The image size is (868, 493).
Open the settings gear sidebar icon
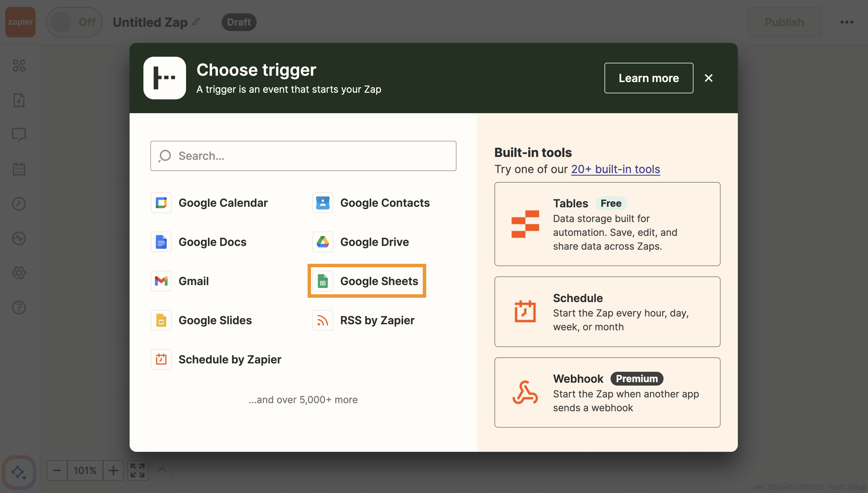[19, 273]
